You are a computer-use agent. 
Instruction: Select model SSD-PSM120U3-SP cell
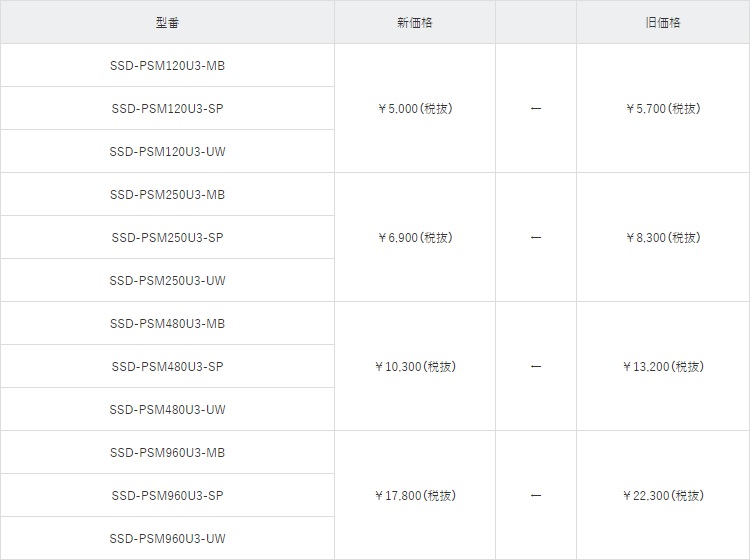coord(167,108)
